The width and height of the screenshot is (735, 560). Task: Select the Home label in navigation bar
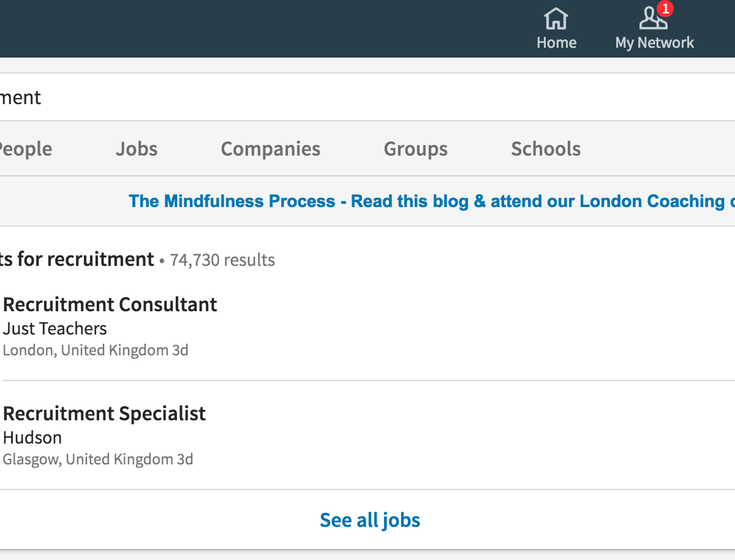point(556,43)
